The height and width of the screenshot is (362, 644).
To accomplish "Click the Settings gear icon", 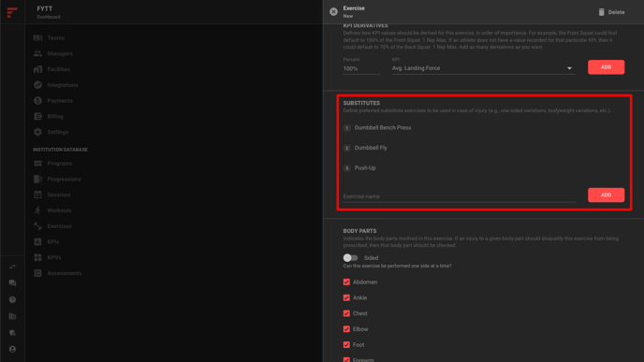I will (x=37, y=132).
